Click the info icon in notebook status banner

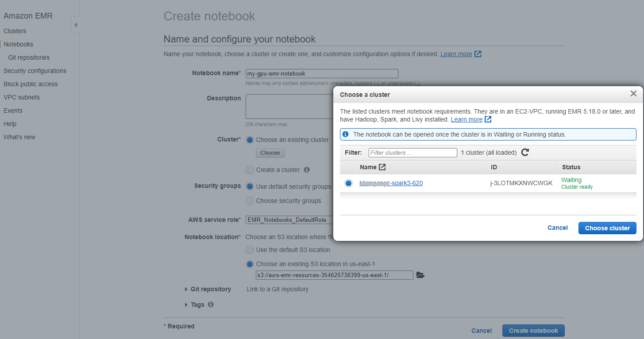point(346,134)
